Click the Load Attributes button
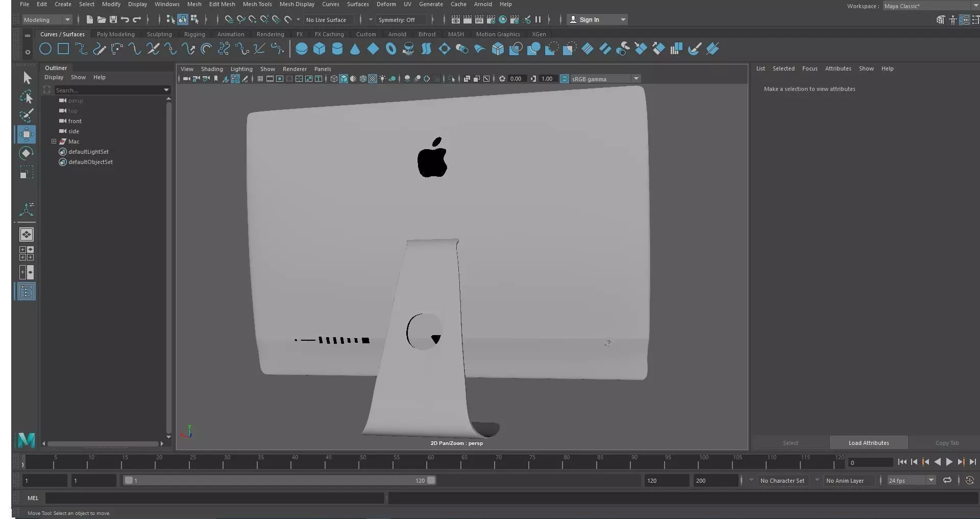 [869, 443]
